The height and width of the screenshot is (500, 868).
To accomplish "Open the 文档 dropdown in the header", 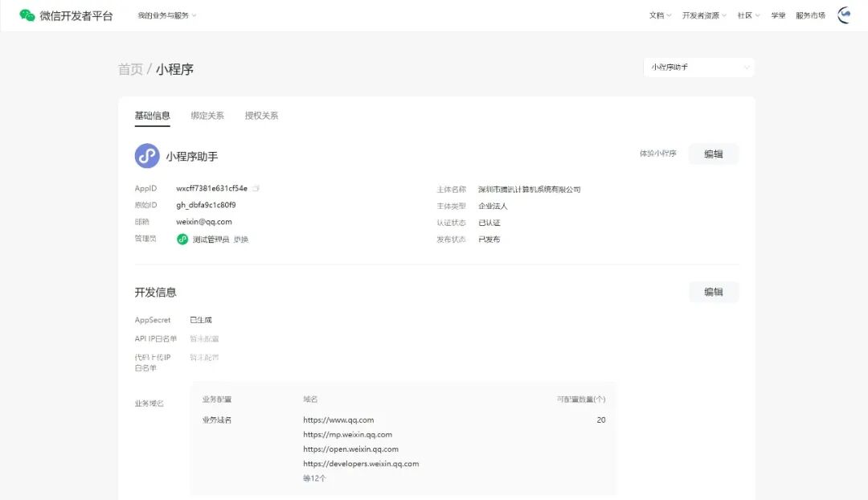I will coord(660,15).
